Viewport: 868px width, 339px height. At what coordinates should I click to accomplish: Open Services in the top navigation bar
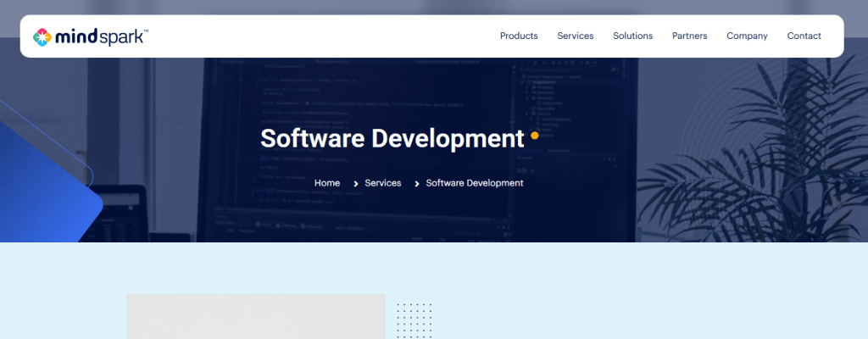pyautogui.click(x=576, y=36)
